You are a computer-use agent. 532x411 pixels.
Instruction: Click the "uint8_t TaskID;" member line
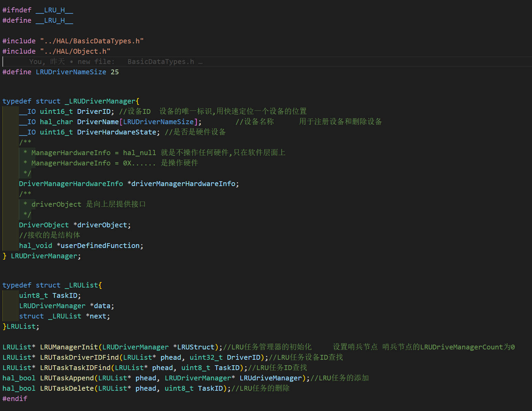50,295
